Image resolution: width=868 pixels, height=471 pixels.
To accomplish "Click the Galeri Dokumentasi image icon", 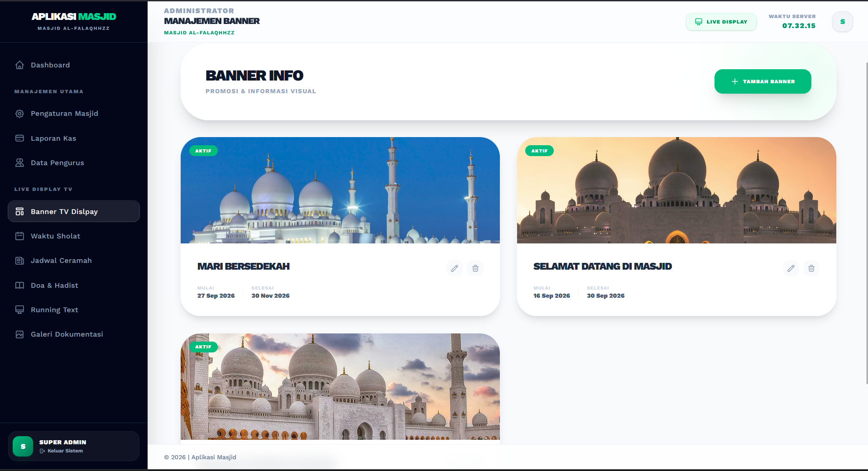I will (19, 334).
